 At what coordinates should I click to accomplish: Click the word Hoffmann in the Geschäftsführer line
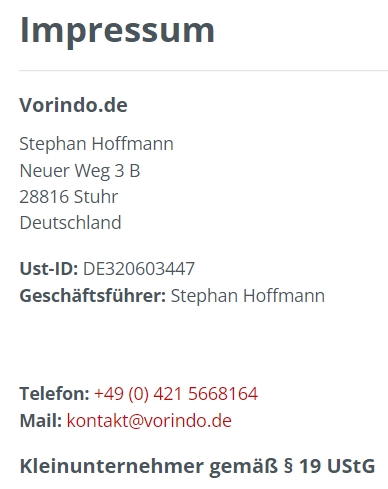[x=284, y=296]
